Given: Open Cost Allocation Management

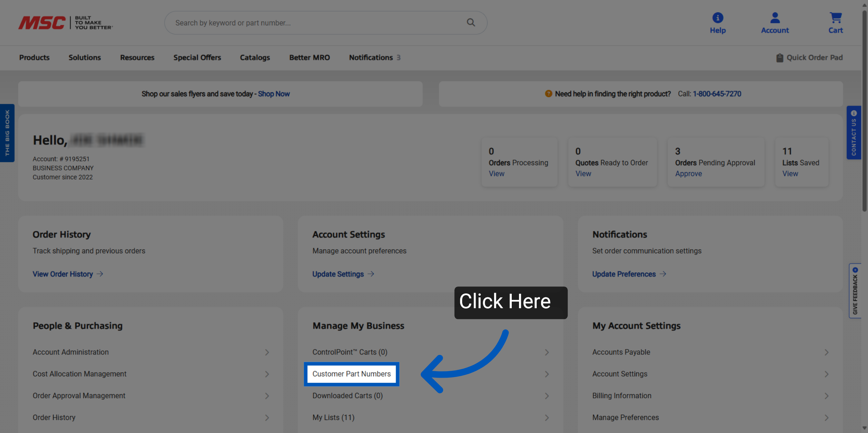Looking at the screenshot, I should [80, 374].
